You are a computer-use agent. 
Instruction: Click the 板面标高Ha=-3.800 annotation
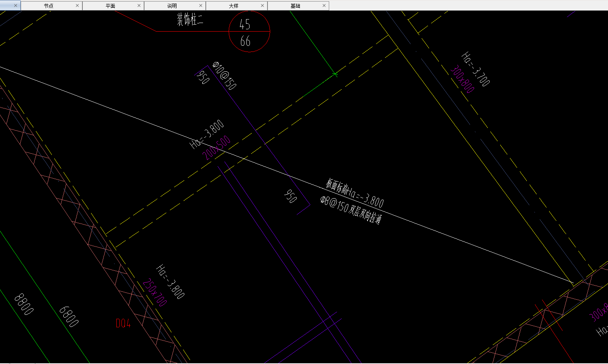pos(355,194)
